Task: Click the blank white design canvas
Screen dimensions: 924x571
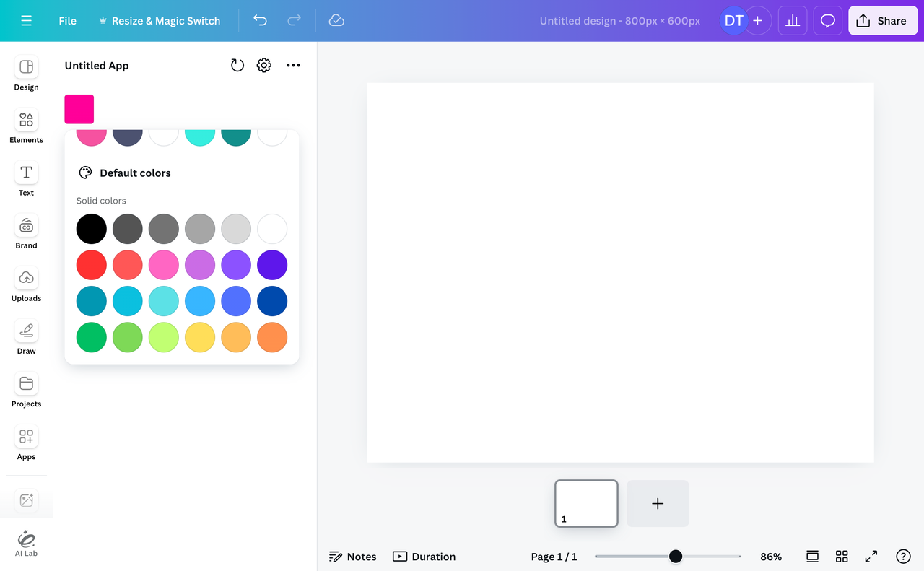Action: tap(620, 272)
